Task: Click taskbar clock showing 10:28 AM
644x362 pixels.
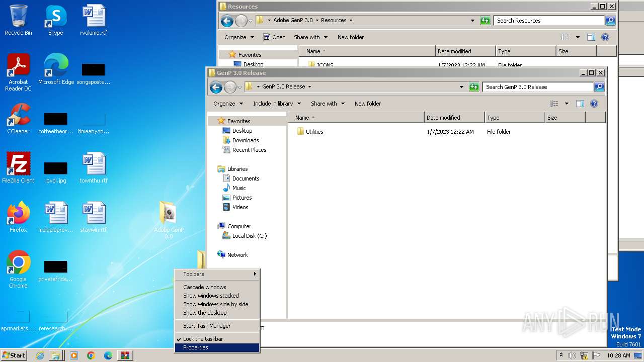Action: (618, 355)
